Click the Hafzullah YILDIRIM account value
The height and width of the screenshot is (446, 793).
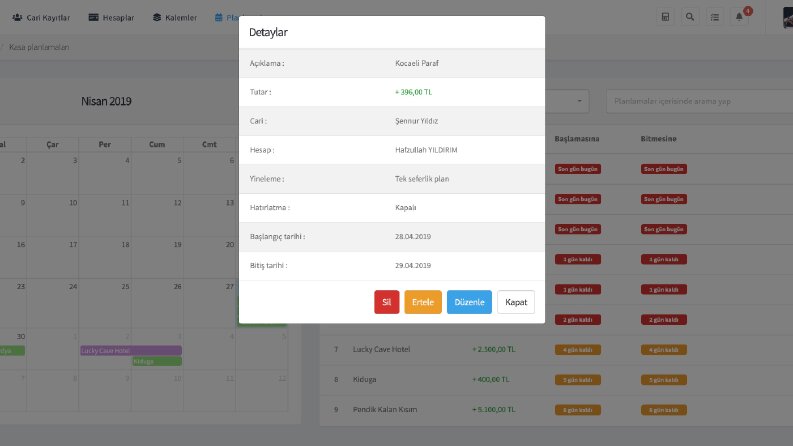[x=426, y=150]
